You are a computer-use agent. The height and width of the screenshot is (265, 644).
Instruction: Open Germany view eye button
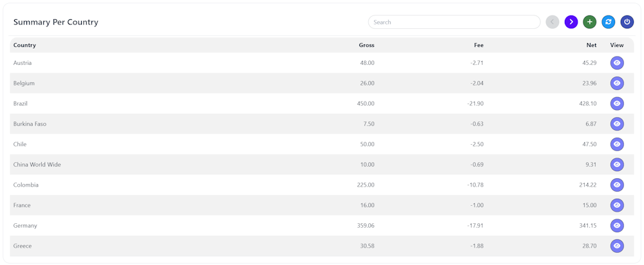pyautogui.click(x=617, y=226)
